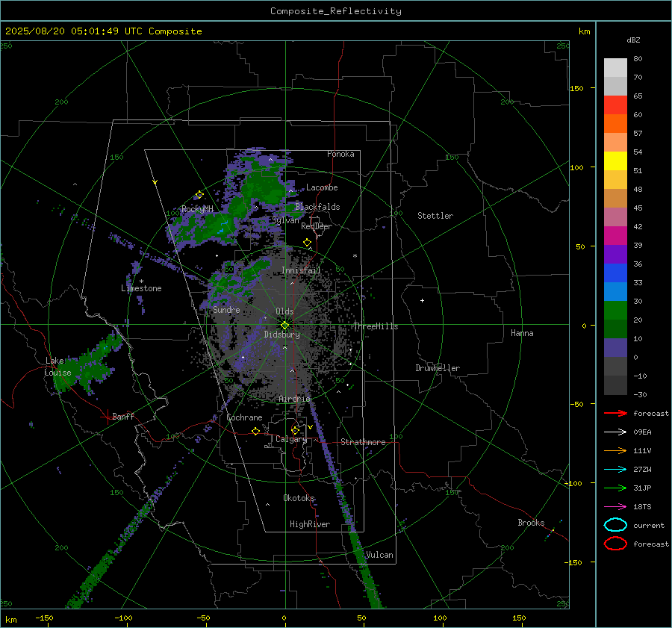Click the Olds label
Image resolution: width=672 pixels, height=628 pixels.
pyautogui.click(x=284, y=311)
